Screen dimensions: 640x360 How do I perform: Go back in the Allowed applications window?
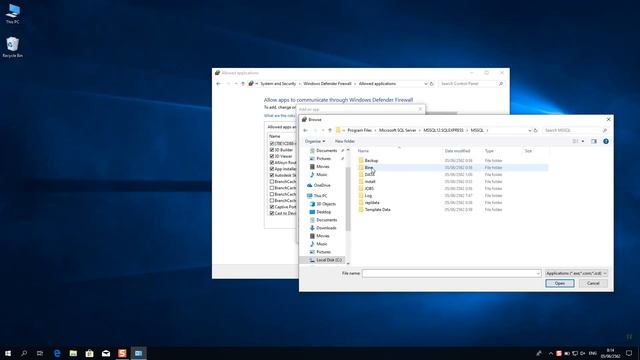click(x=218, y=84)
